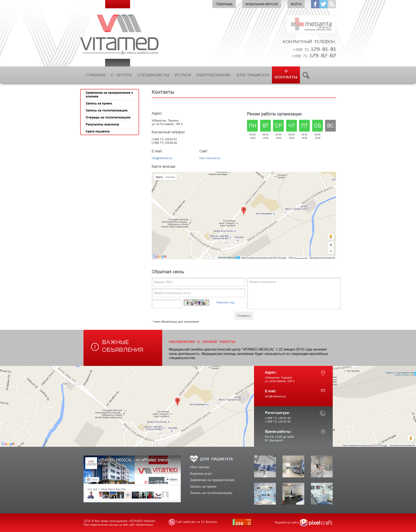Open the Объявление о начале работы headline
Viewport: 416px width, 532px height.
click(202, 341)
